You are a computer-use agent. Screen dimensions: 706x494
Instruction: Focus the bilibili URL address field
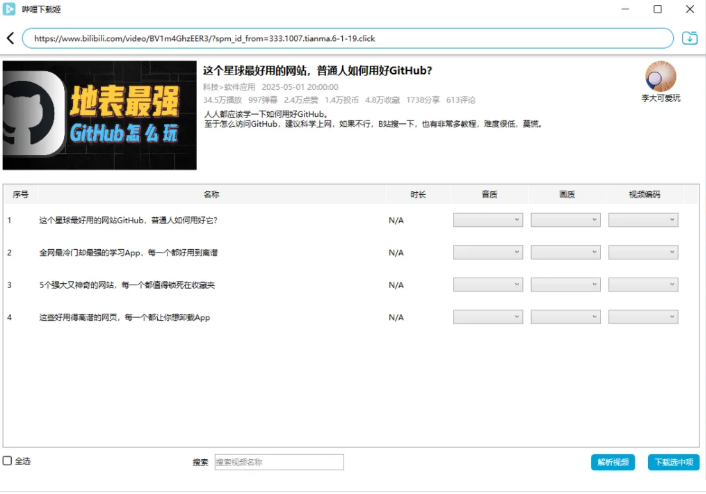coord(348,38)
